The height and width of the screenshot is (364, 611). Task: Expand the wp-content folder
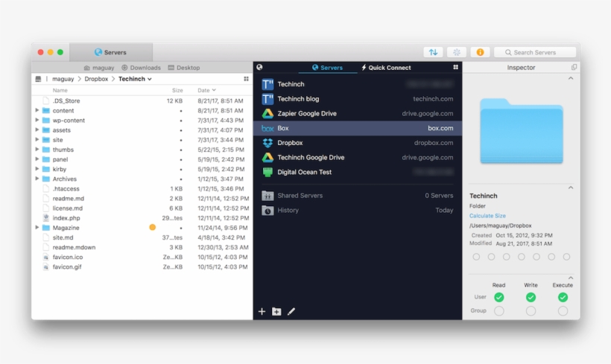(37, 120)
